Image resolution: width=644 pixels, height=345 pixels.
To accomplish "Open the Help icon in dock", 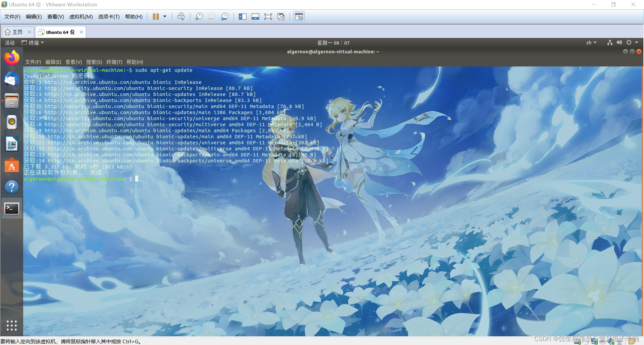I will point(12,187).
